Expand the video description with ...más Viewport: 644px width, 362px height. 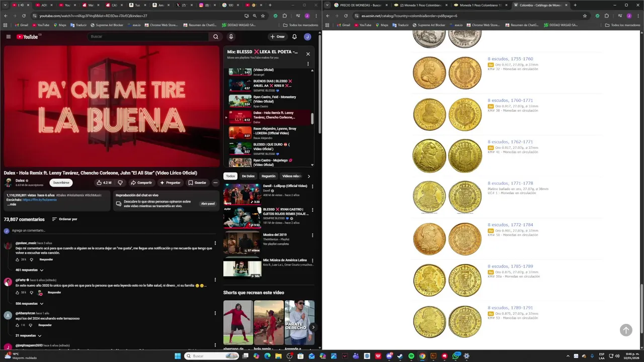coord(12,204)
